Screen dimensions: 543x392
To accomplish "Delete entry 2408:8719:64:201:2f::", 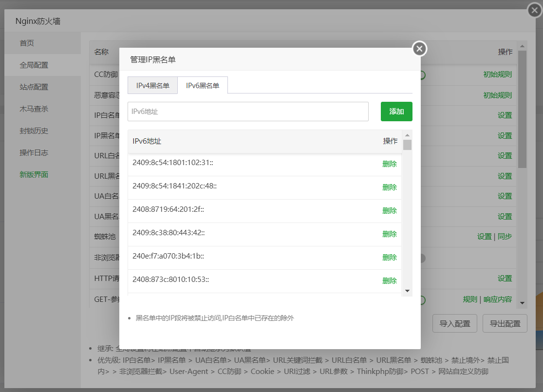I will click(390, 211).
